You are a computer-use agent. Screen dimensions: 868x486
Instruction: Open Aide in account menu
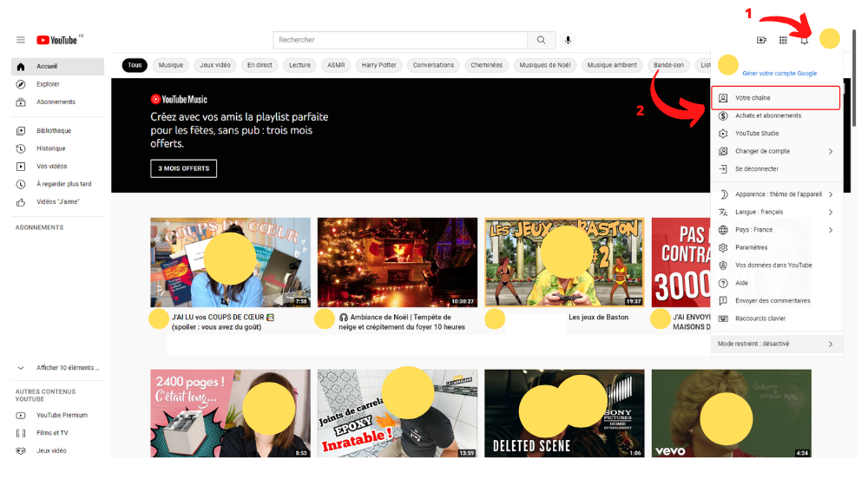tap(776, 283)
